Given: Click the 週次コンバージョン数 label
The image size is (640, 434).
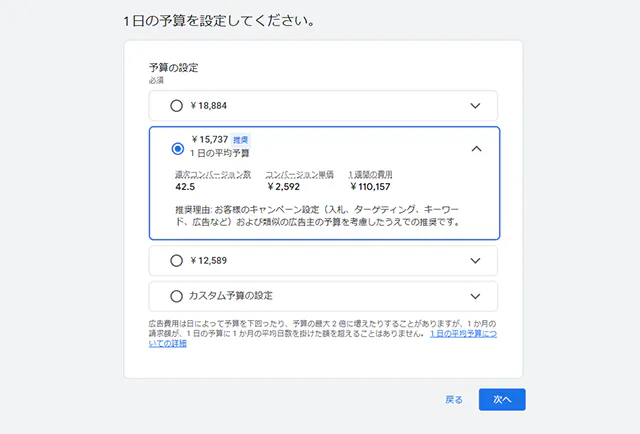Looking at the screenshot, I should coord(213,175).
